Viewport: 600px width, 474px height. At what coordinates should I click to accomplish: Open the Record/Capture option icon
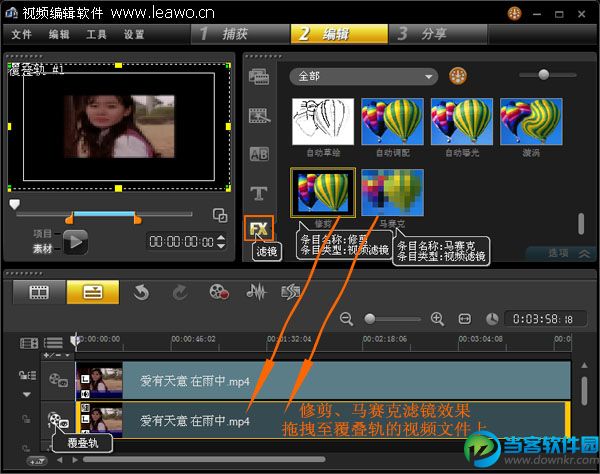[x=219, y=292]
